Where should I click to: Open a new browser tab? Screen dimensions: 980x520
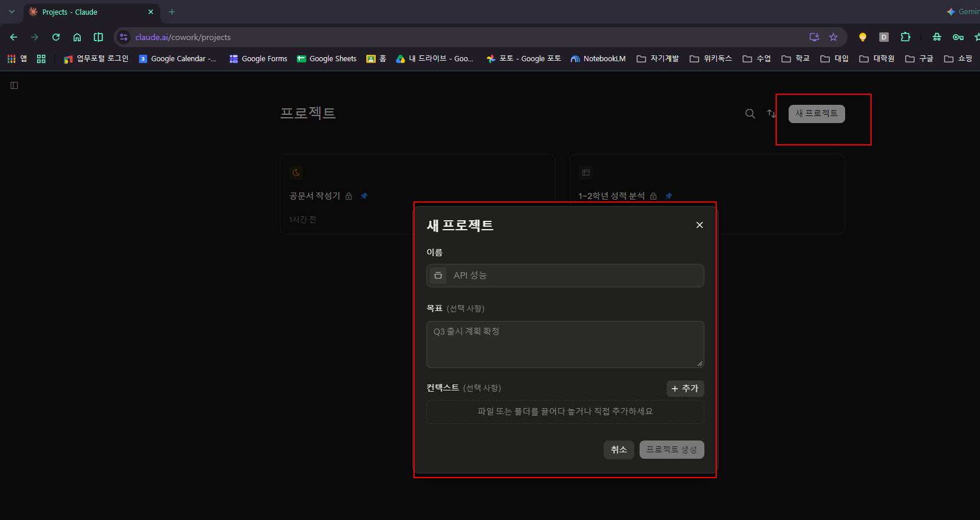pyautogui.click(x=172, y=12)
